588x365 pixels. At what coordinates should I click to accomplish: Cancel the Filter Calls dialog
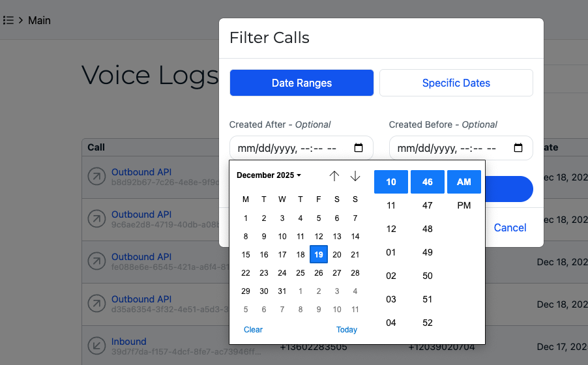(x=510, y=227)
